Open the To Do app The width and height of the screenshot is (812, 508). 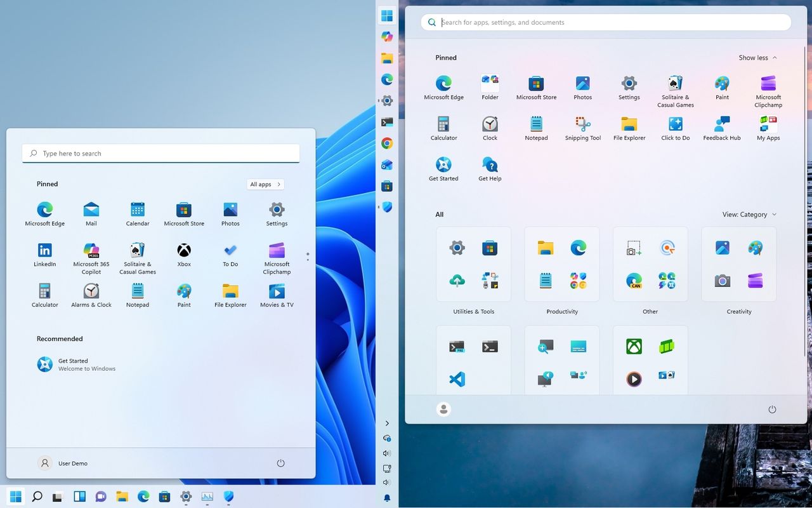(230, 255)
